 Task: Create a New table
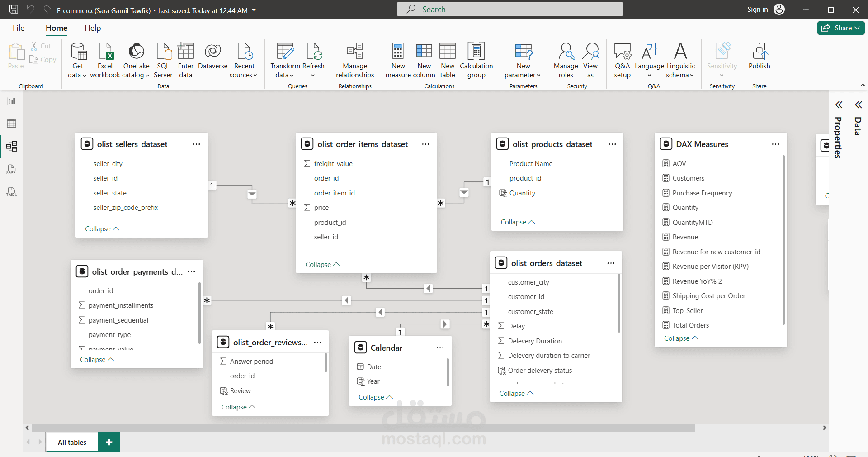[x=448, y=60]
